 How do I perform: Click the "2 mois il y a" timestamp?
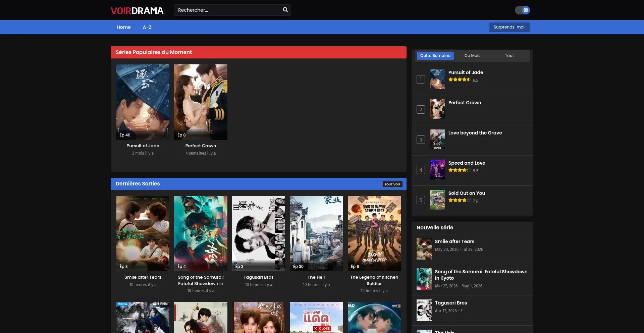click(143, 153)
